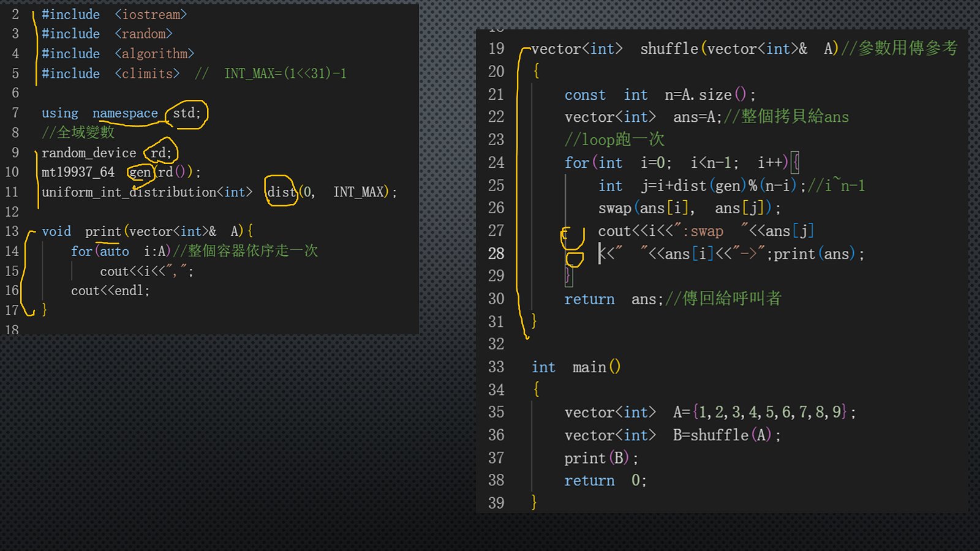Click 'print(B);' on line 37
The width and height of the screenshot is (980, 551).
601,458
